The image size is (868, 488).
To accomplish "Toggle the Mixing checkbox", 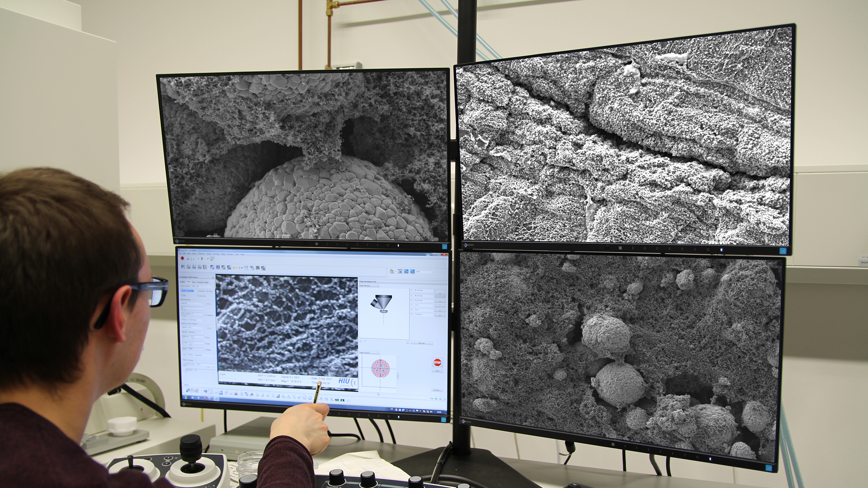I will point(206,350).
